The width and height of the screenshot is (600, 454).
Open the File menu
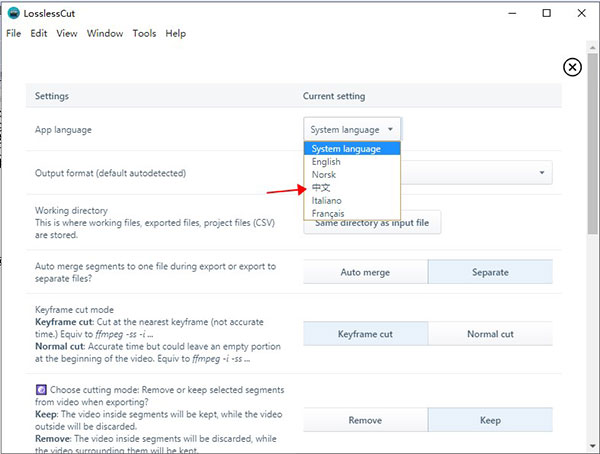[13, 33]
